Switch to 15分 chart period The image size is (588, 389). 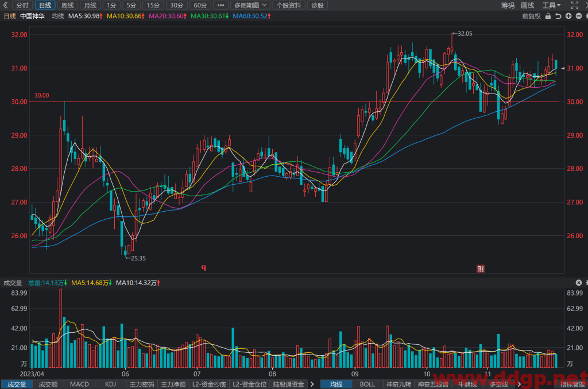[153, 5]
